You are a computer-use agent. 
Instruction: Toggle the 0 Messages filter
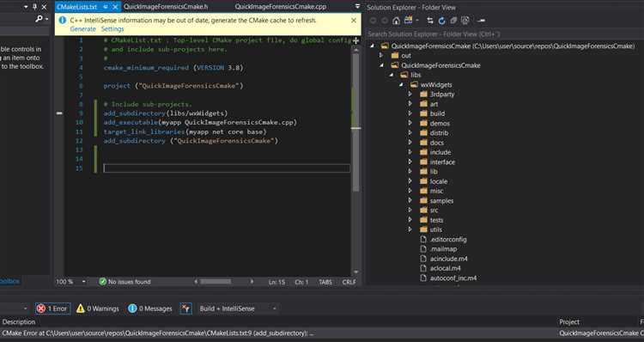click(x=150, y=308)
